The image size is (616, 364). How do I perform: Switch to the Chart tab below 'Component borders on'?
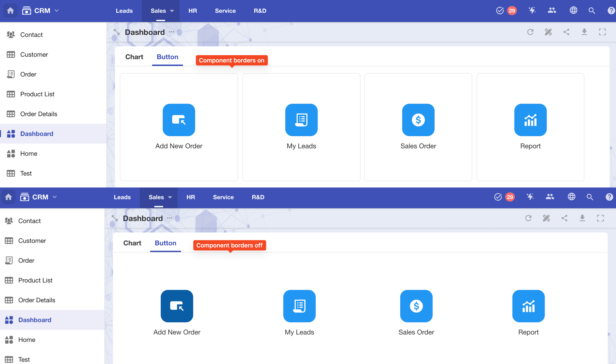[134, 57]
